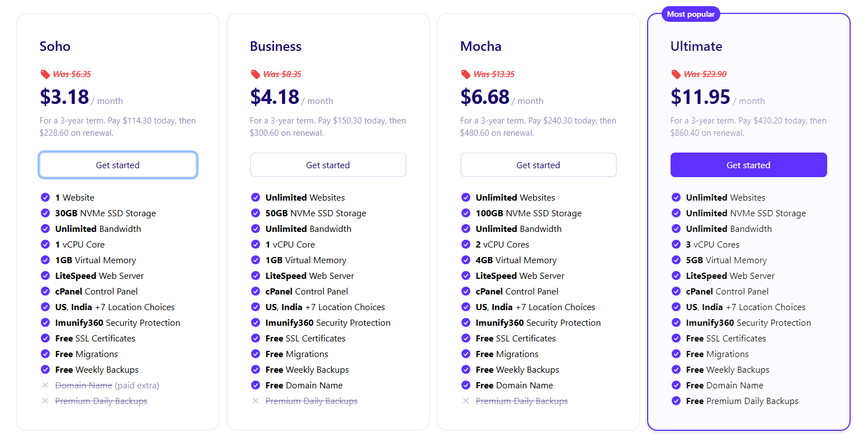Screen dimensions: 868x442
Task: Click Get started for the Business plan
Action: click(328, 165)
